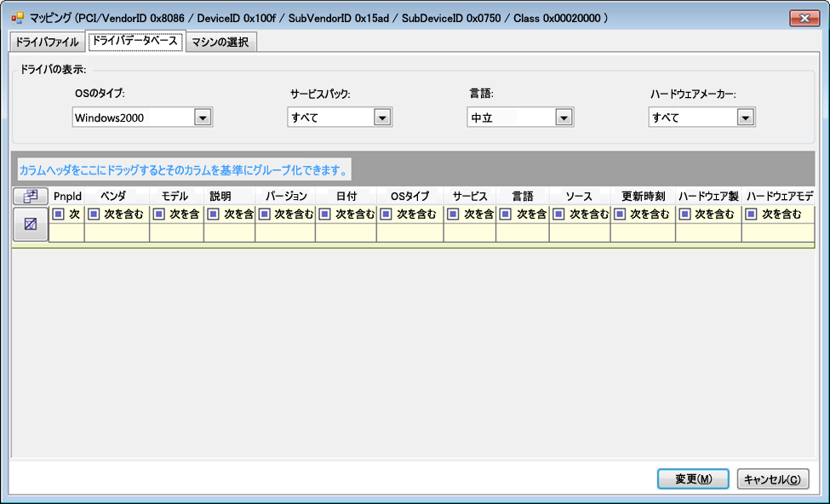Viewport: 830px width, 504px height.
Task: Open the 言語 dropdown list
Action: [563, 118]
